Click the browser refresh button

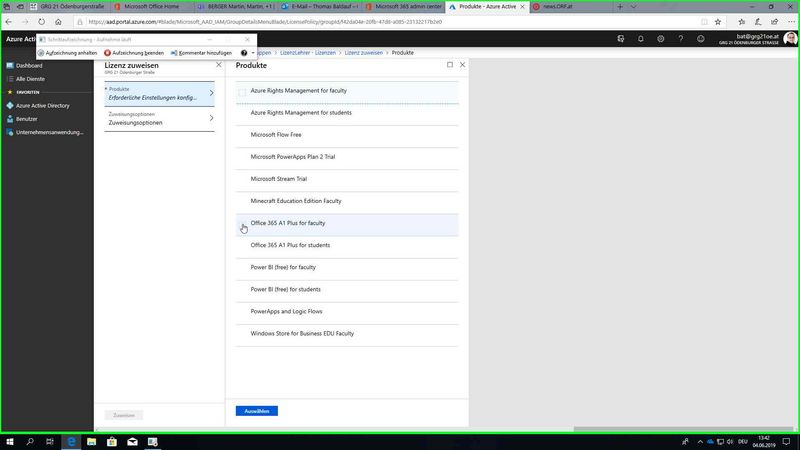pyautogui.click(x=41, y=22)
